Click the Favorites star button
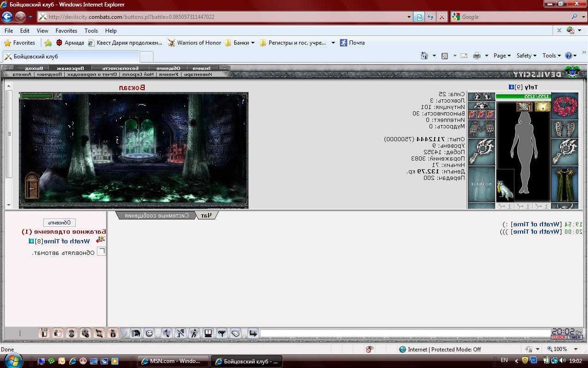 [x=20, y=43]
